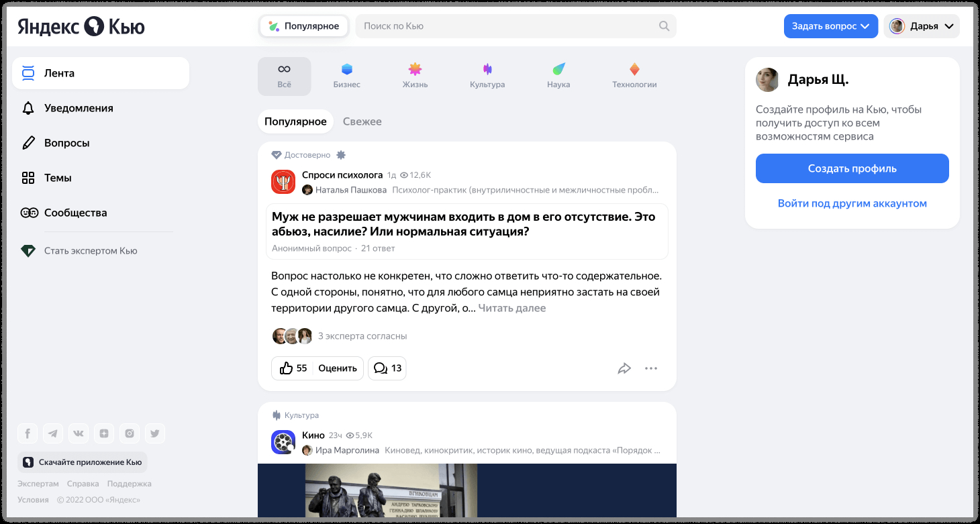The width and height of the screenshot is (980, 524).
Task: Select the Жизнь category tab
Action: point(415,76)
